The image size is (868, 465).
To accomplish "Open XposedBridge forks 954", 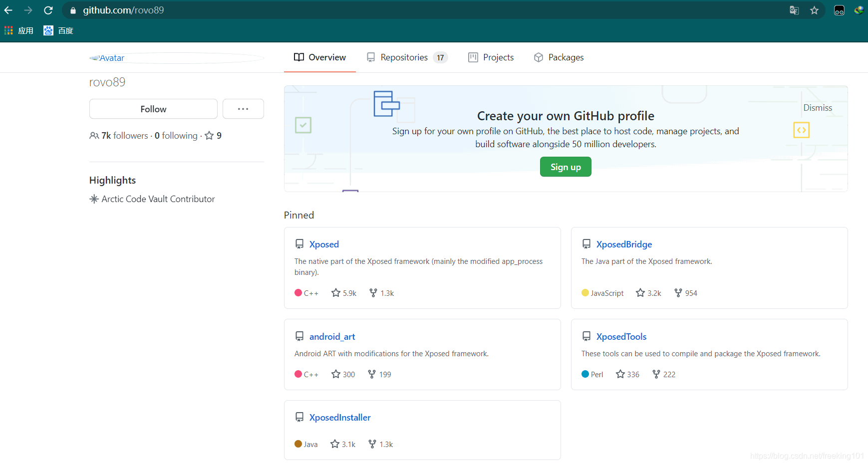I will pos(685,293).
